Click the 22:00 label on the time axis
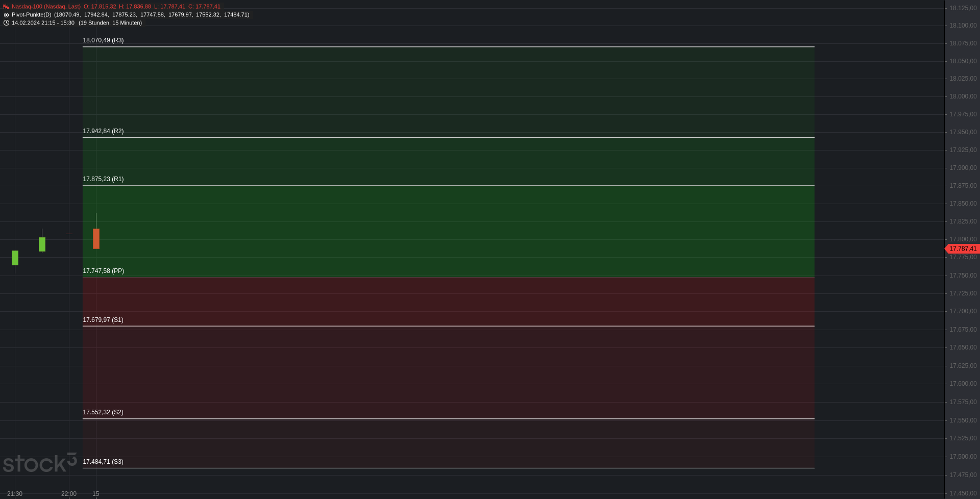The width and height of the screenshot is (980, 499). pos(69,494)
